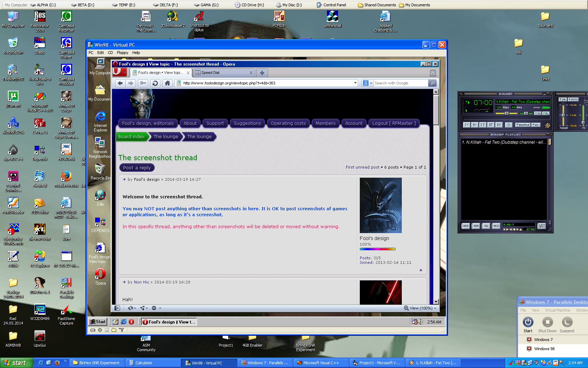Open the Members forum tab
This screenshot has height=368, width=588.
325,123
